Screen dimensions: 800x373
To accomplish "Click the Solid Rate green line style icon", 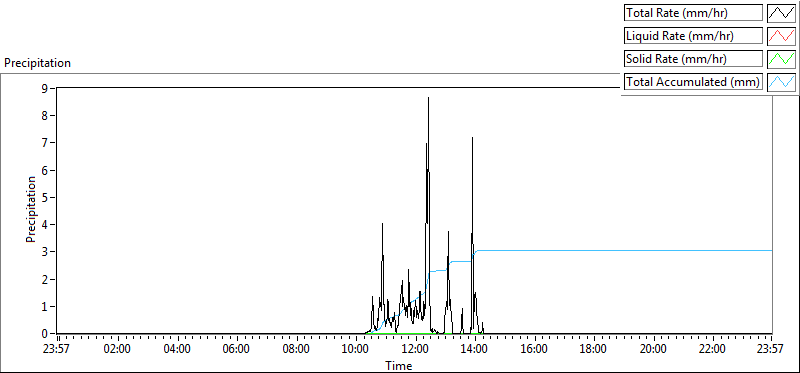I will coord(781,59).
